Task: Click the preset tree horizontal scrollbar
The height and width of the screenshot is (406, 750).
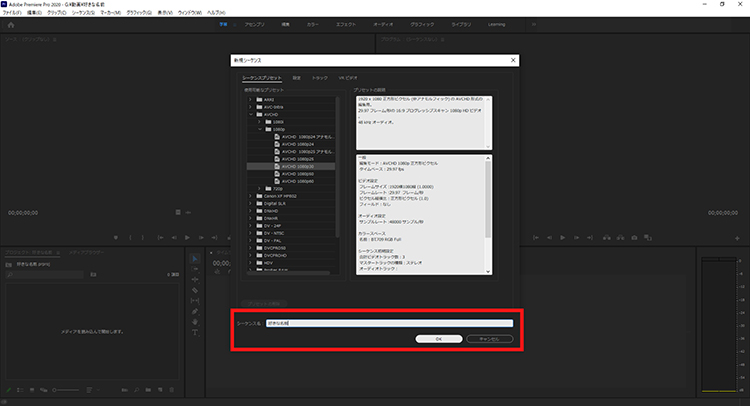Action: 288,273
